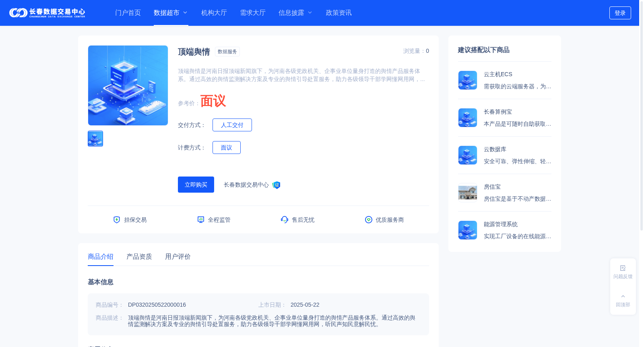Screen dimensions: 644x347
Task: Click listing date 2025-05-22
Action: point(305,305)
